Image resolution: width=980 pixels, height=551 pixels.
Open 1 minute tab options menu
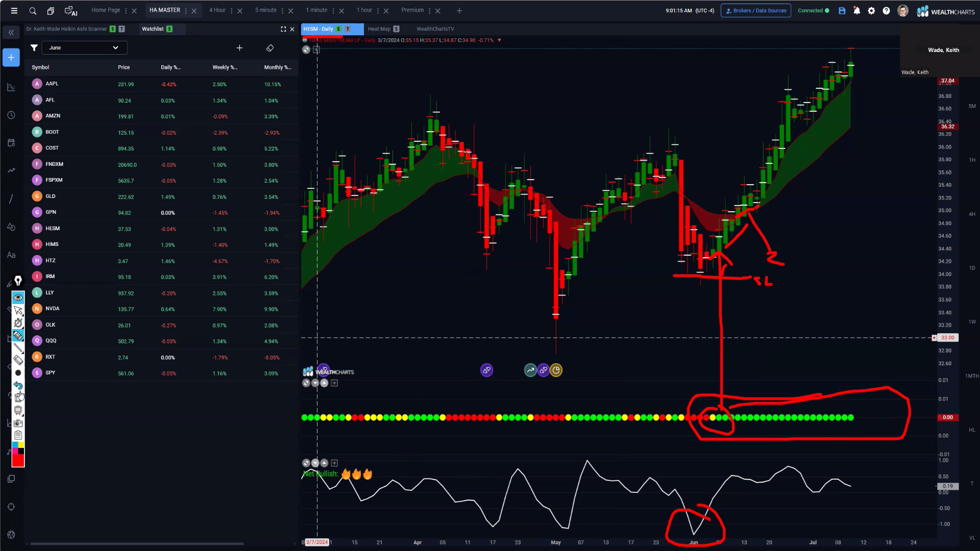click(333, 11)
